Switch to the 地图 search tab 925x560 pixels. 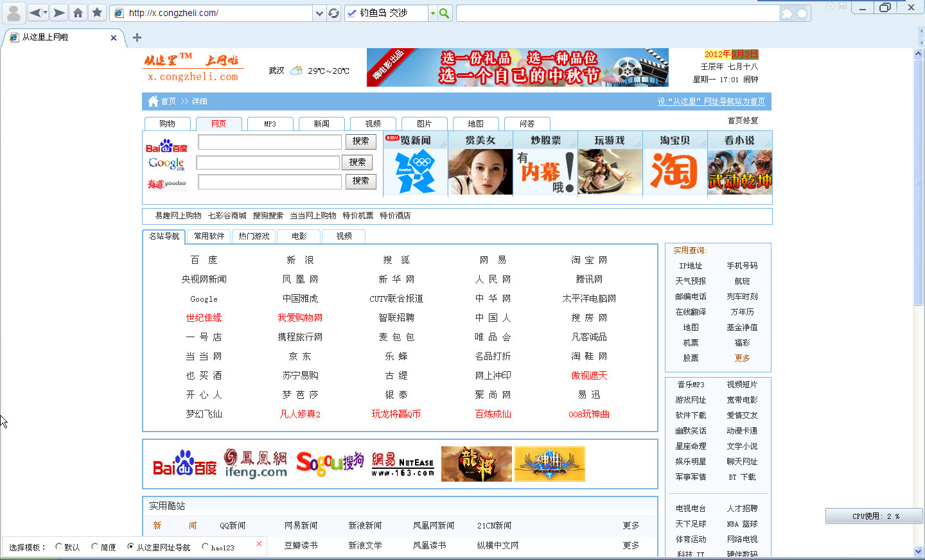(x=475, y=124)
